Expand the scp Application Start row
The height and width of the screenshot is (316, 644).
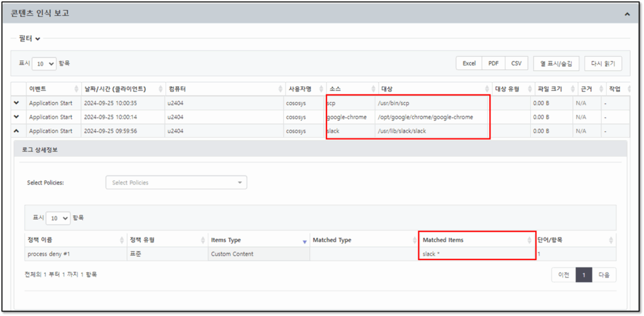[x=16, y=103]
